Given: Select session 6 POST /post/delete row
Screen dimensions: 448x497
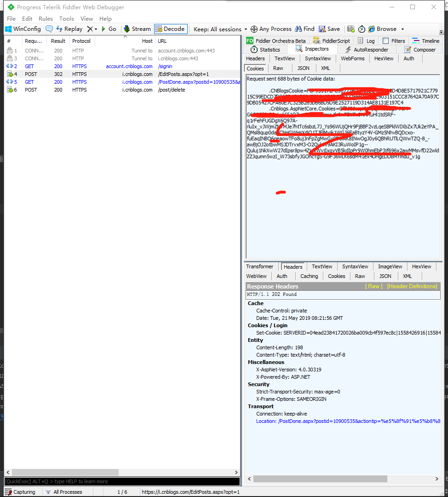Looking at the screenshot, I should tap(122, 90).
